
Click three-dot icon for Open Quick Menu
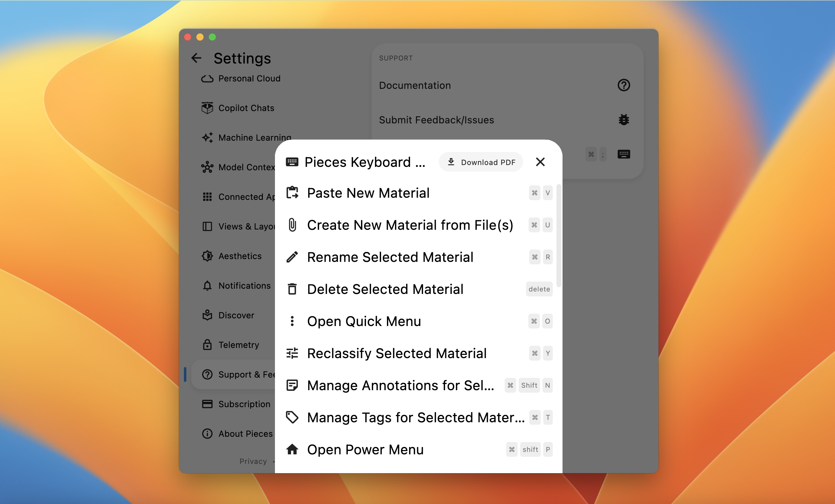[292, 321]
